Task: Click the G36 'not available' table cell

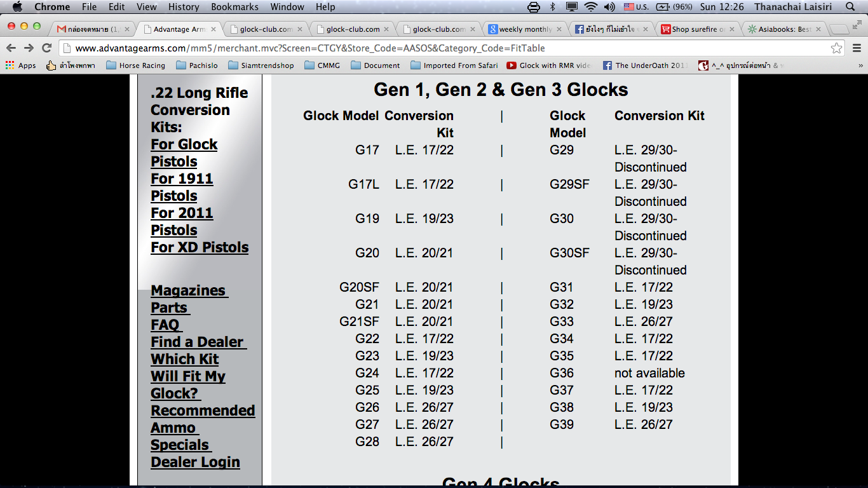Action: [649, 373]
